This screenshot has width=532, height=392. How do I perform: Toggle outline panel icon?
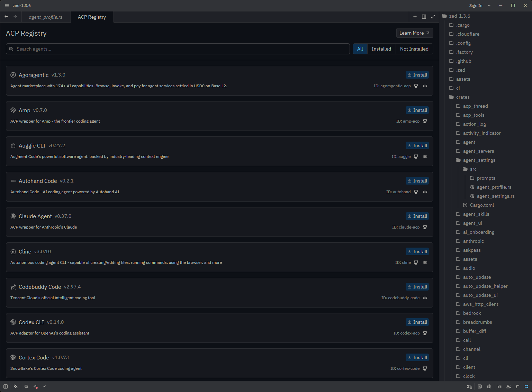click(x=499, y=386)
